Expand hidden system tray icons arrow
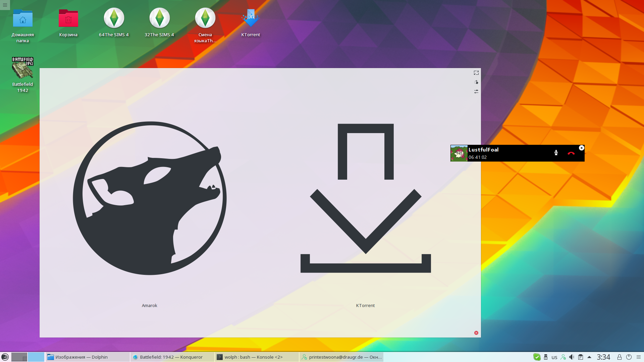Screen dimensions: 644x362 pyautogui.click(x=589, y=357)
